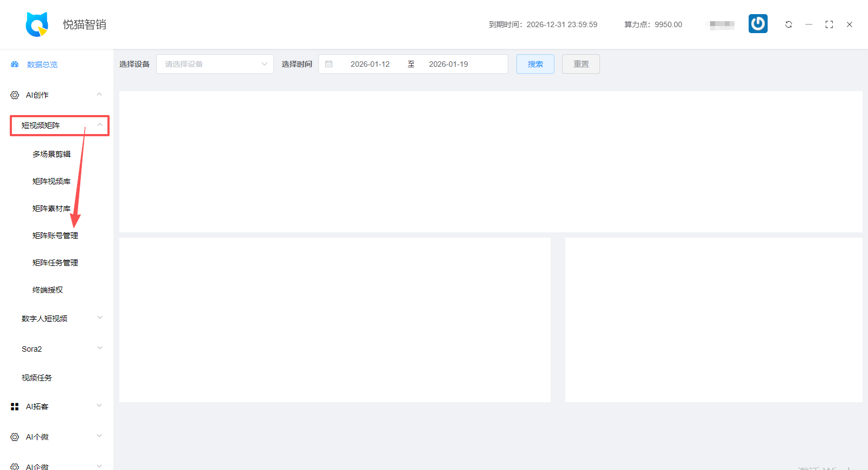
Task: Click the 数据总览 dashboard icon
Action: tap(15, 65)
